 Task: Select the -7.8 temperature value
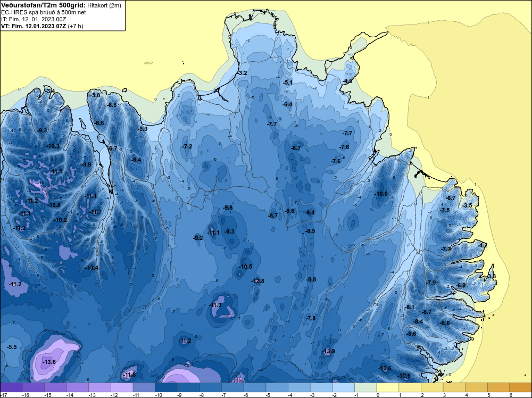(x=311, y=318)
